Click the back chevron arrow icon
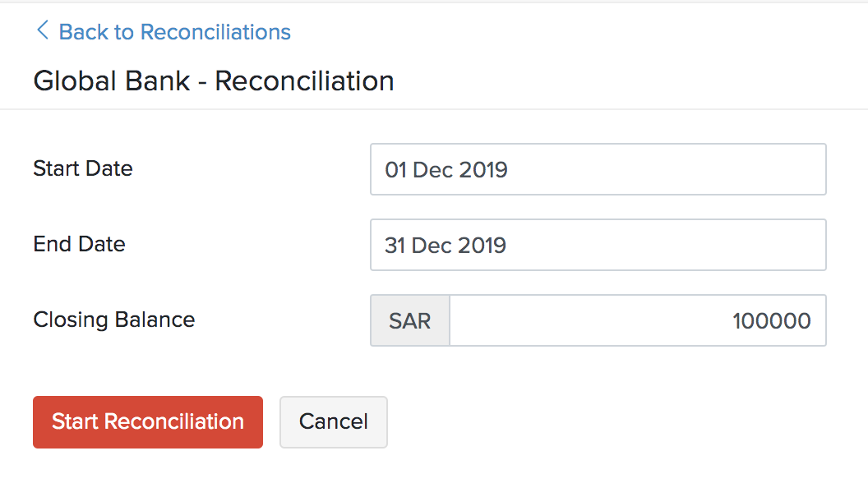Viewport: 868px width, 483px height. click(x=42, y=31)
